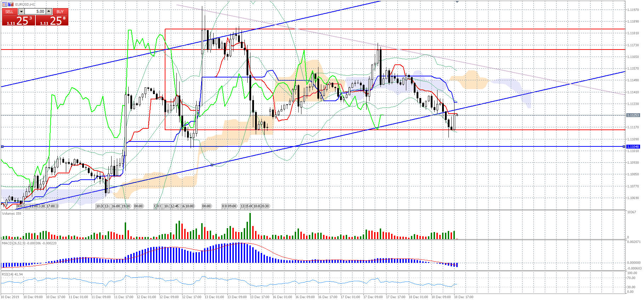Click the 10 Dec 2019 date label
644x301 pixels.
point(10,297)
